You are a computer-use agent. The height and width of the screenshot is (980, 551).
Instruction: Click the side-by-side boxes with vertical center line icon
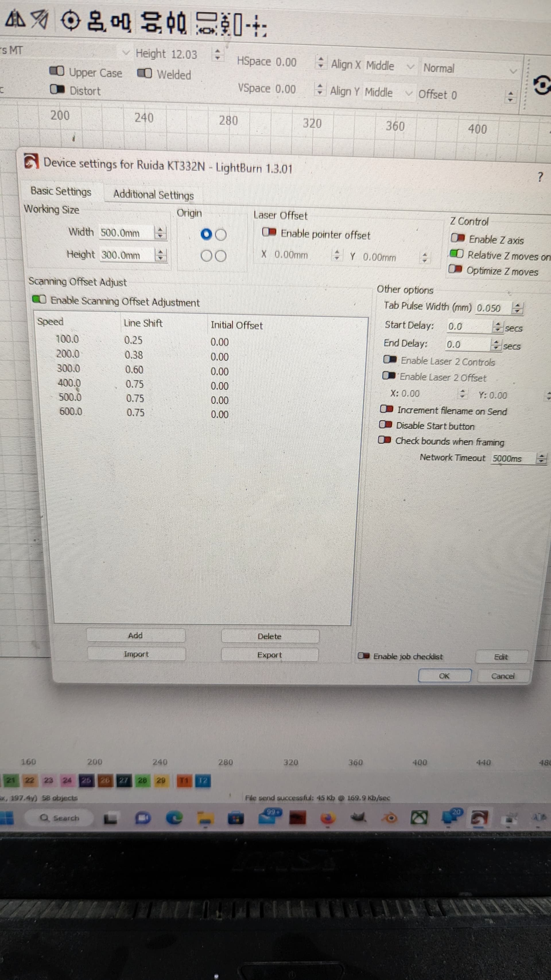coord(177,23)
